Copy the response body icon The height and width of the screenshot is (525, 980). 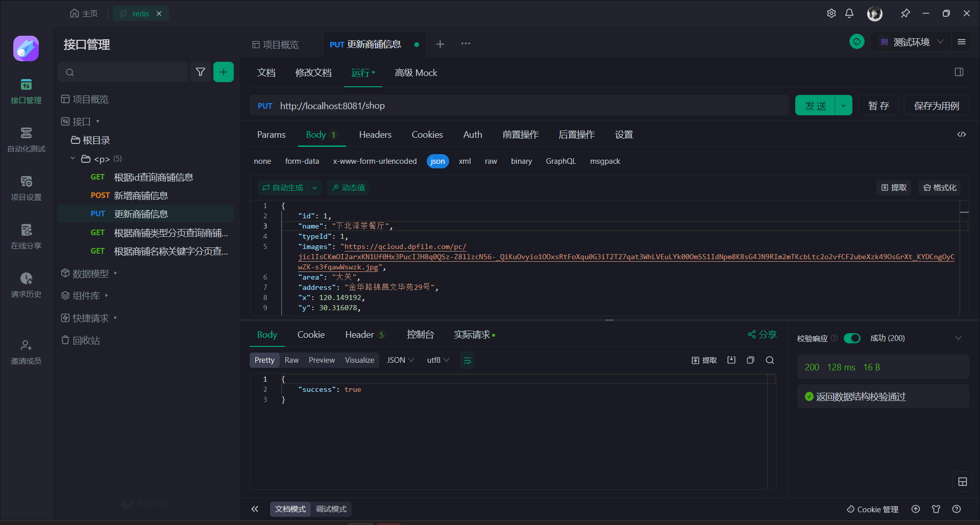750,360
